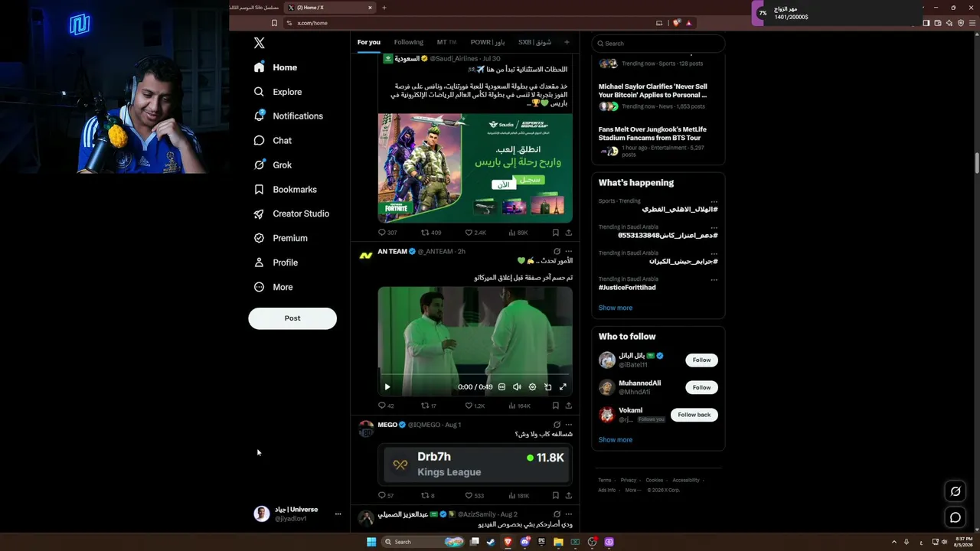Open Grok actions on the MEGO post
Screen dimensions: 980x551
click(557, 425)
